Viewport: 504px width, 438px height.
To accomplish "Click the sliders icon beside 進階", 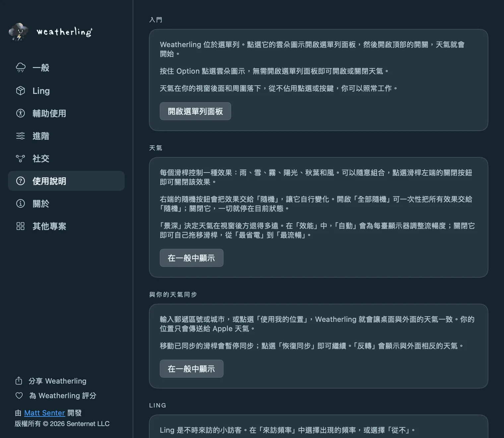I will click(21, 136).
